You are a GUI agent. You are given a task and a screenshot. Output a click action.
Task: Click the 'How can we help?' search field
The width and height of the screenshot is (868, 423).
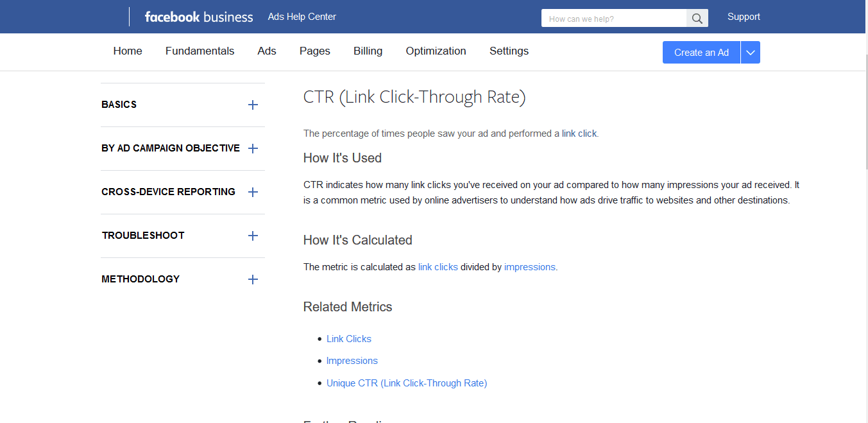click(613, 18)
